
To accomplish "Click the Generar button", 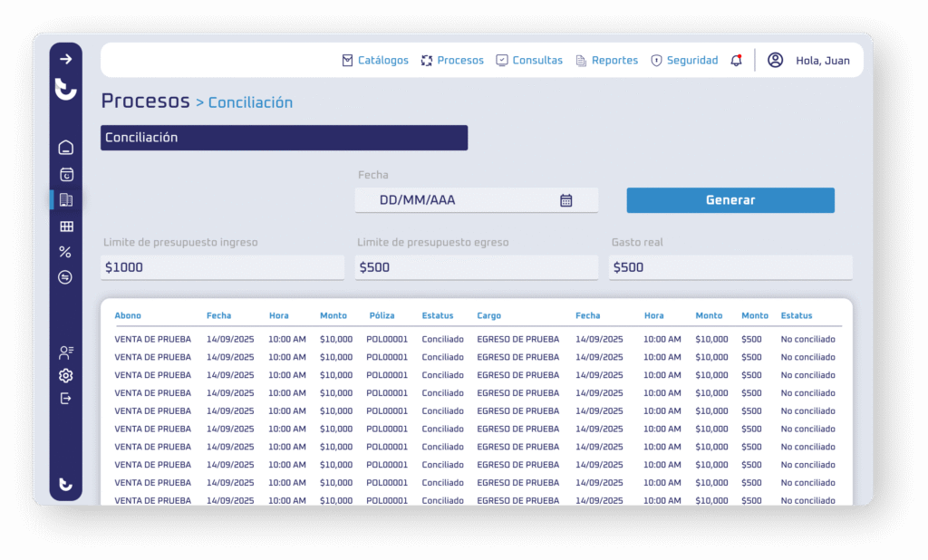I will pyautogui.click(x=730, y=199).
